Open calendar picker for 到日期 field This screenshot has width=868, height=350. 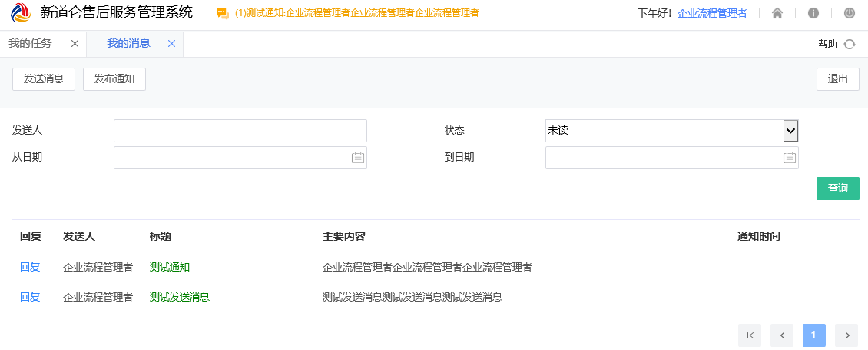[789, 158]
